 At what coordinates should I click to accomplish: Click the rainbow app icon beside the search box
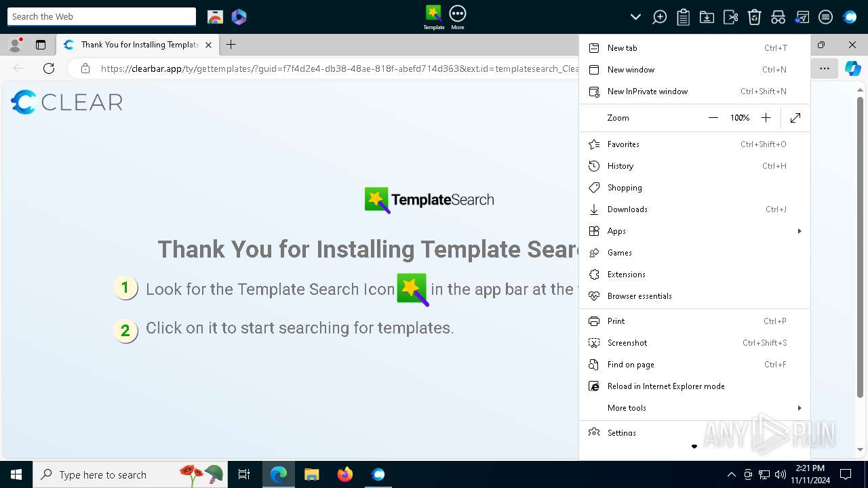(x=215, y=17)
